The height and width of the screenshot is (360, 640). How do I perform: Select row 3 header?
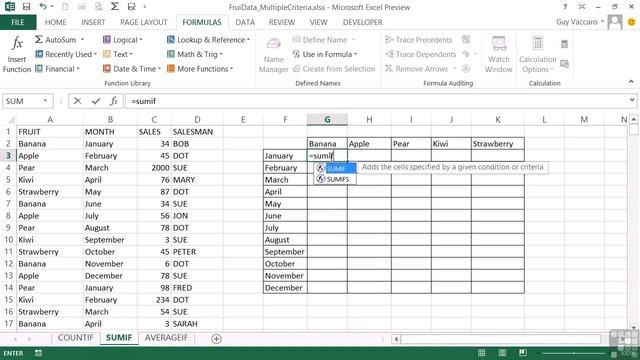coord(8,156)
